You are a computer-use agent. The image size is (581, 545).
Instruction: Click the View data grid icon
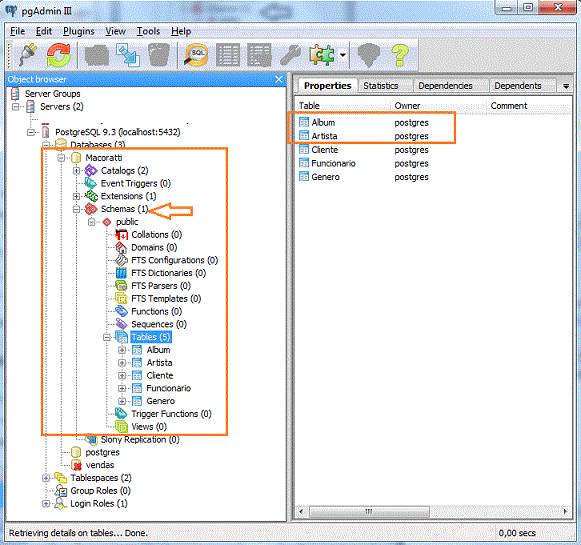click(x=228, y=55)
